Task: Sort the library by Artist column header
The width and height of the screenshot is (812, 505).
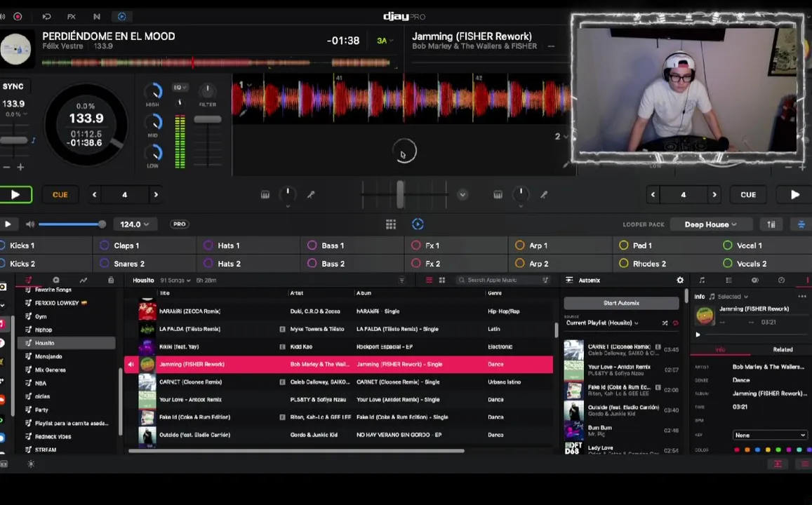Action: pyautogui.click(x=297, y=293)
